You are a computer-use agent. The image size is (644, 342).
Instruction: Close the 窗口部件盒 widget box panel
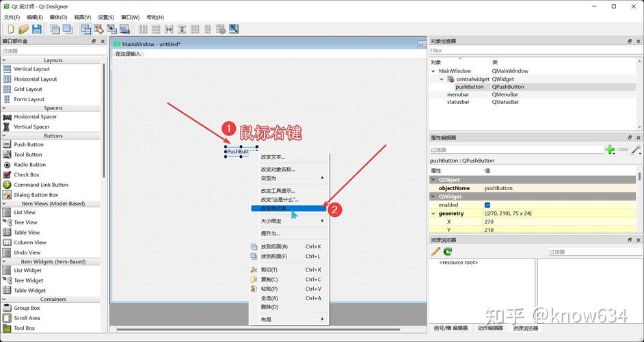(x=103, y=41)
